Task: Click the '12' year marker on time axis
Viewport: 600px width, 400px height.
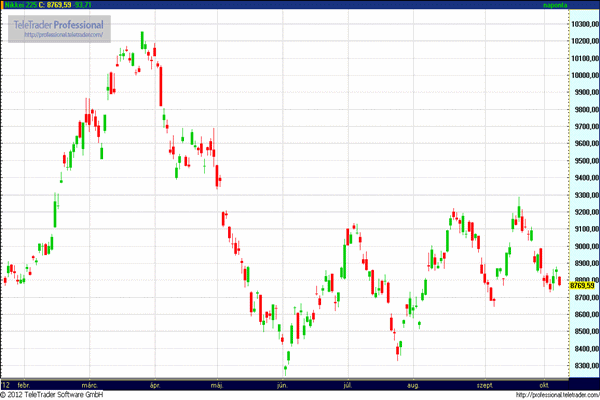Action: pyautogui.click(x=6, y=383)
